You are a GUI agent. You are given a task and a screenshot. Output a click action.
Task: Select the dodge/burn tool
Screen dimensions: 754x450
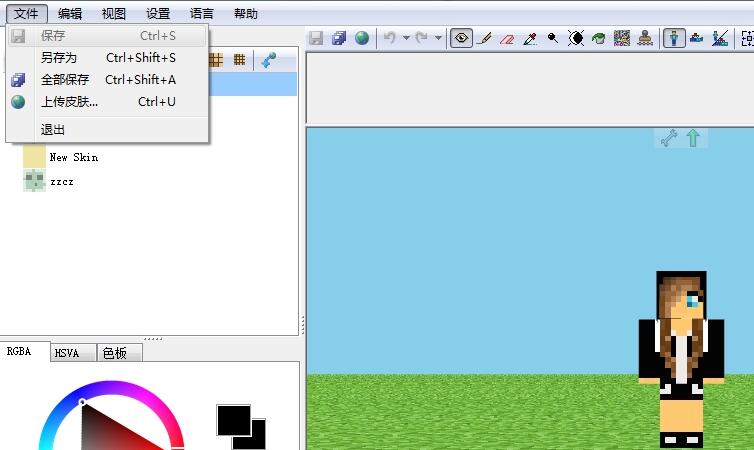553,38
